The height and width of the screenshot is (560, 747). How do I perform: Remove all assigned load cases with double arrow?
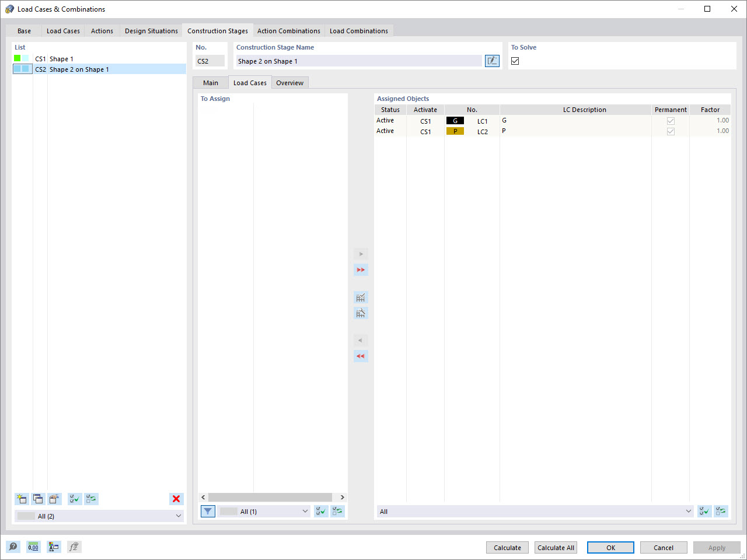[361, 356]
